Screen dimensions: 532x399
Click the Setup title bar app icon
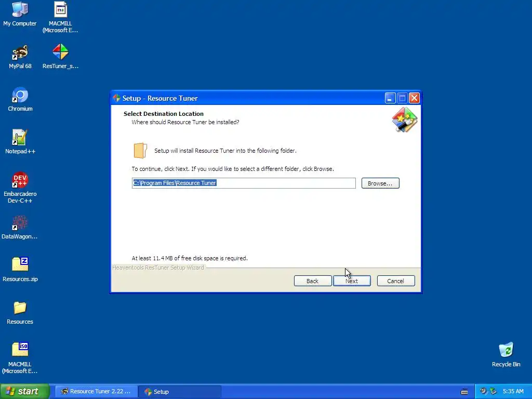pos(117,98)
